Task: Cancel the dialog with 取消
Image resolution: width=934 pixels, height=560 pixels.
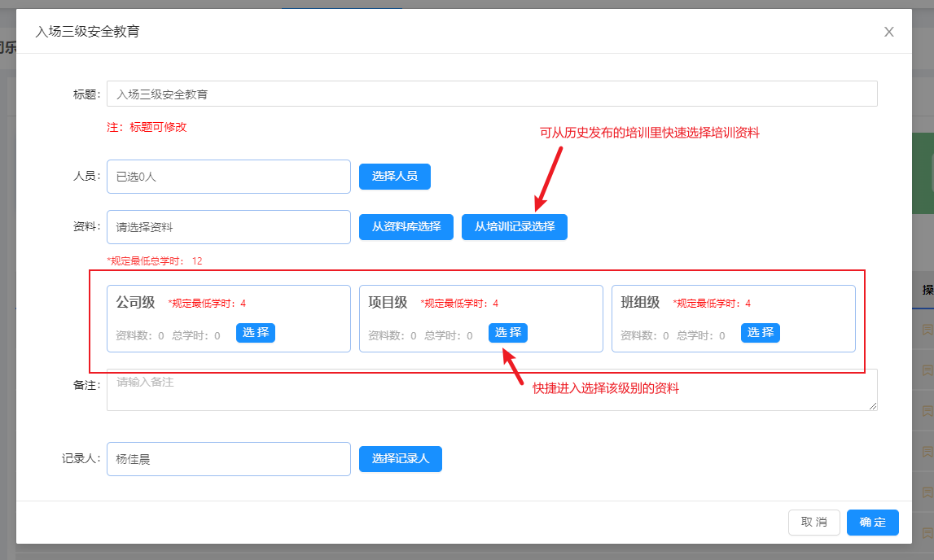Action: pos(813,523)
